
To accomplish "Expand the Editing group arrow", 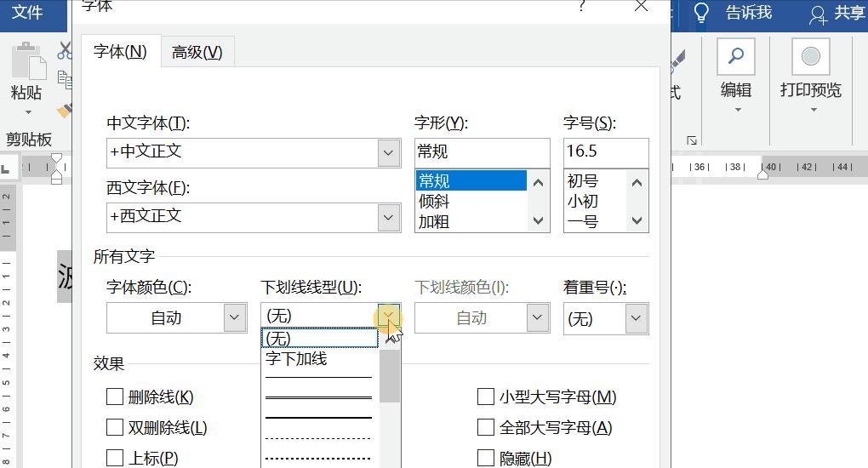I will point(738,110).
